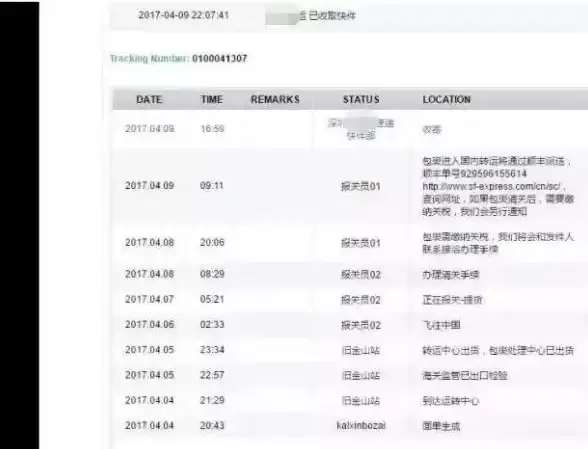The image size is (588, 449).
Task: Select 到达运转中心 location text
Action: pos(451,401)
